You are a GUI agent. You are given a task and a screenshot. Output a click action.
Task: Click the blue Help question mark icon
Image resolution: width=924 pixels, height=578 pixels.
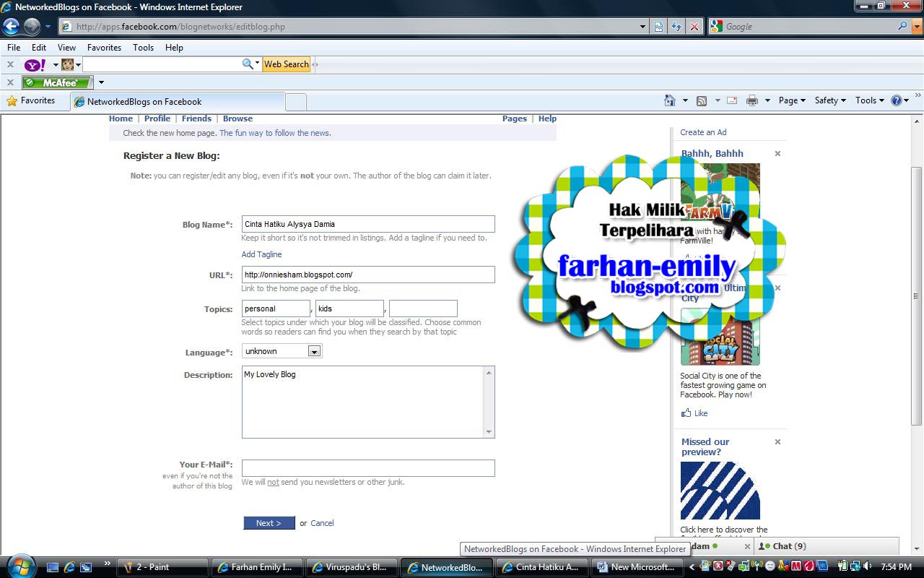[x=897, y=100]
